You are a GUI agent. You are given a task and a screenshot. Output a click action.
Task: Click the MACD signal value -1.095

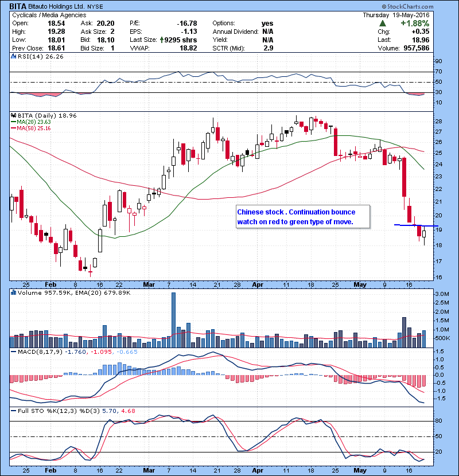(102, 352)
